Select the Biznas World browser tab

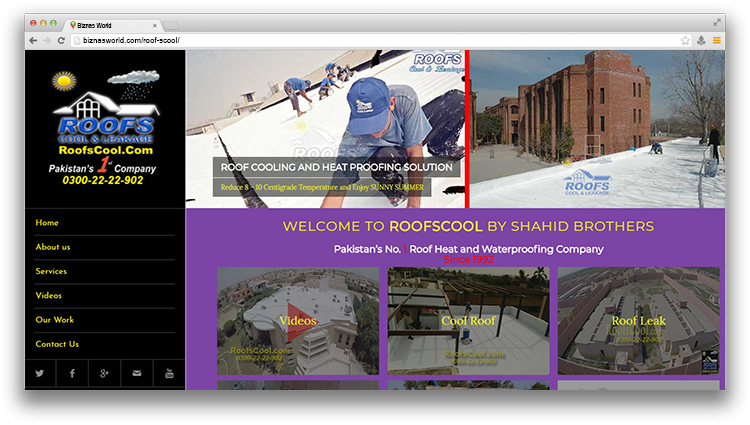(x=113, y=25)
